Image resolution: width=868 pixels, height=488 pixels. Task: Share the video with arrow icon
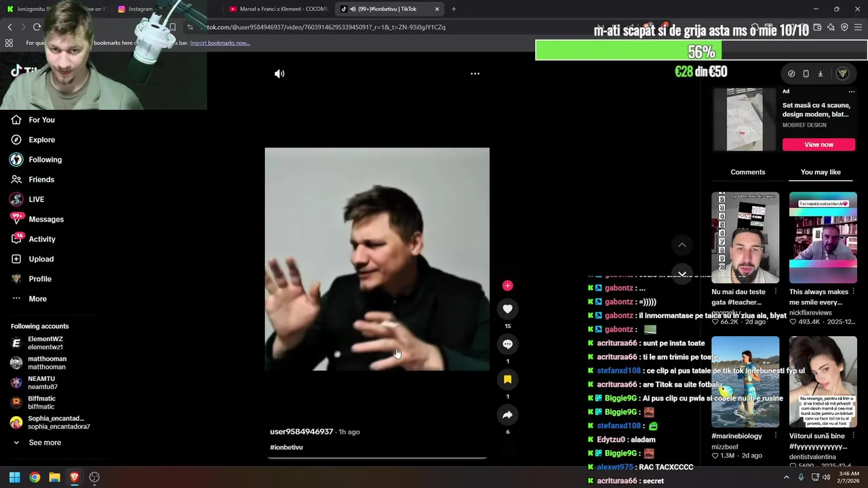(x=507, y=415)
